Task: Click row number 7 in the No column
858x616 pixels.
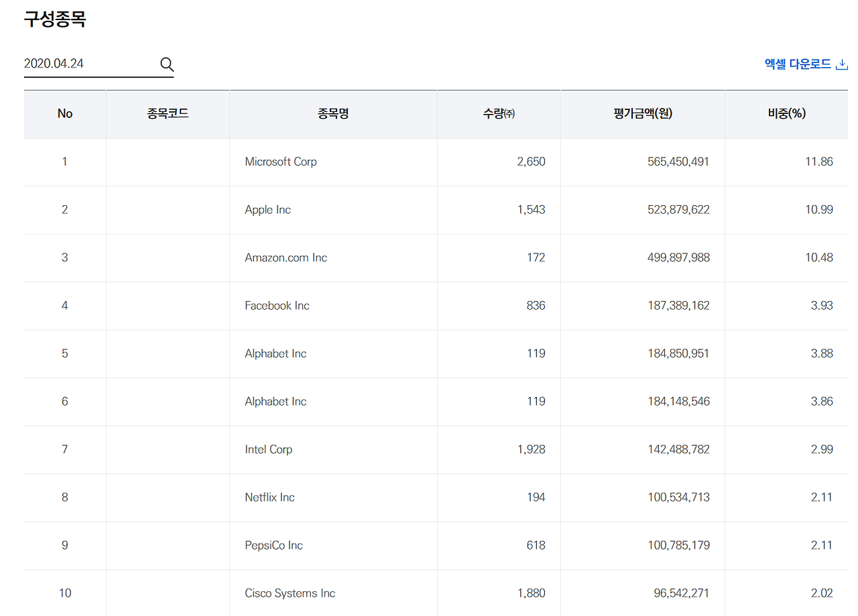Action: tap(65, 449)
